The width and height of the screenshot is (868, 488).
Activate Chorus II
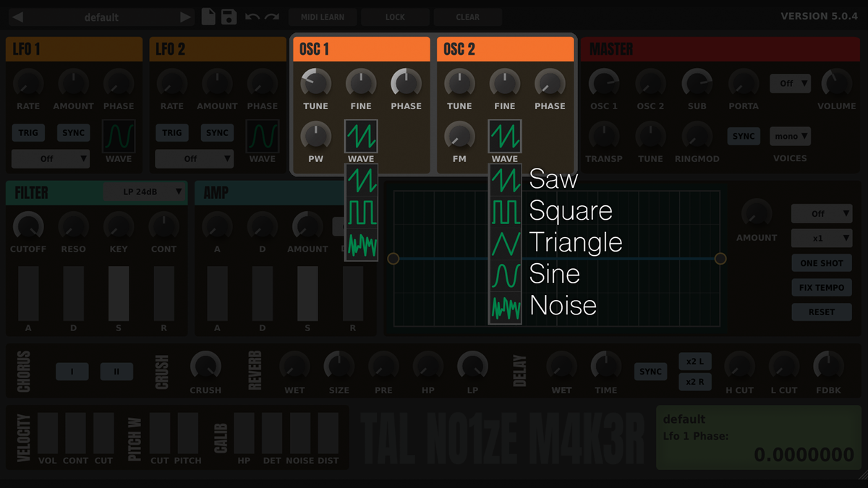point(116,371)
